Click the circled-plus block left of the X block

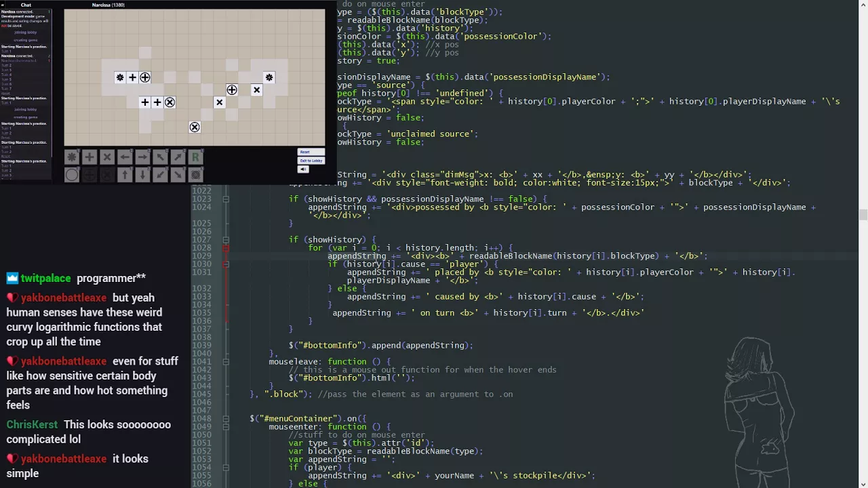(232, 89)
